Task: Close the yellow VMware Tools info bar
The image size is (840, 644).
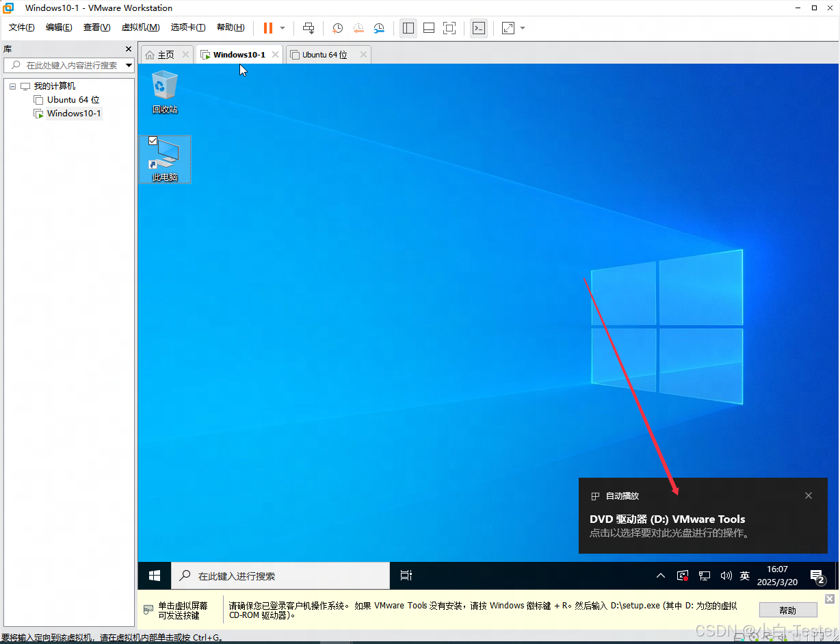Action: click(830, 599)
